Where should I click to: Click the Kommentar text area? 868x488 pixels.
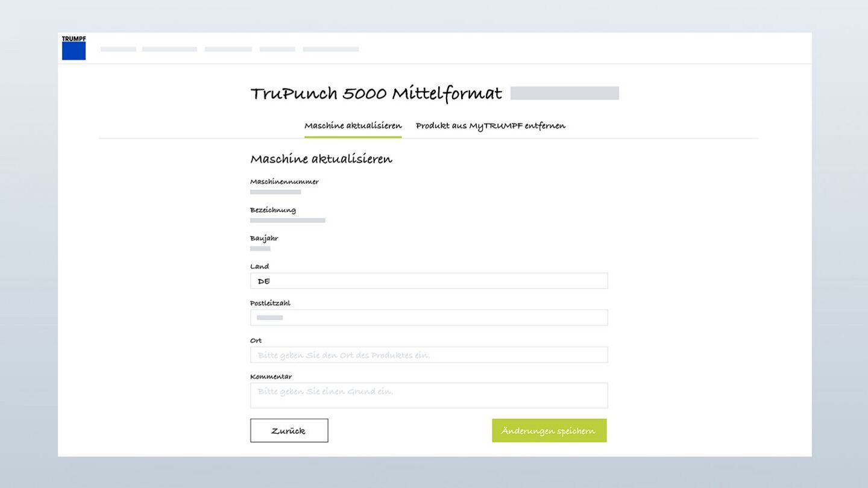point(429,395)
